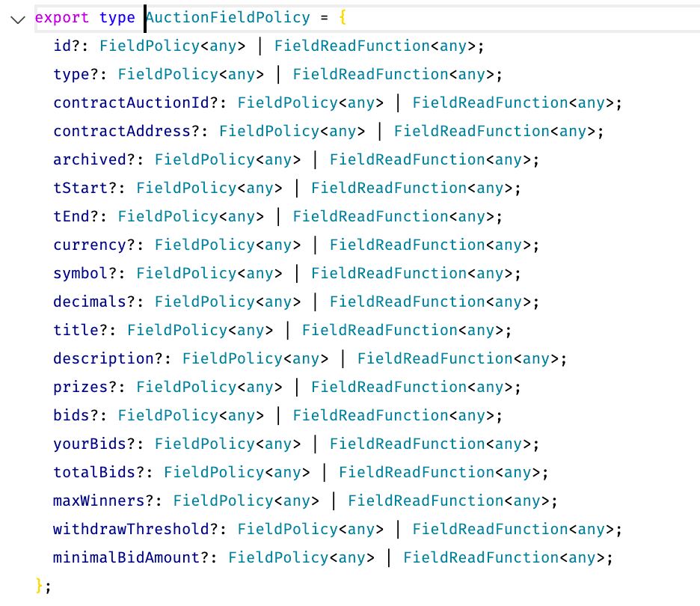700x606 pixels.
Task: Click the yourBids? property
Action: tap(94, 444)
